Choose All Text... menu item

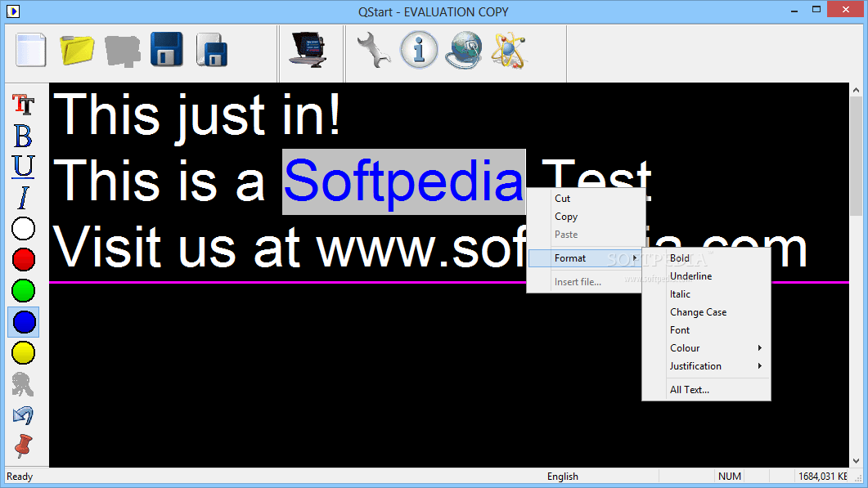tap(706, 390)
